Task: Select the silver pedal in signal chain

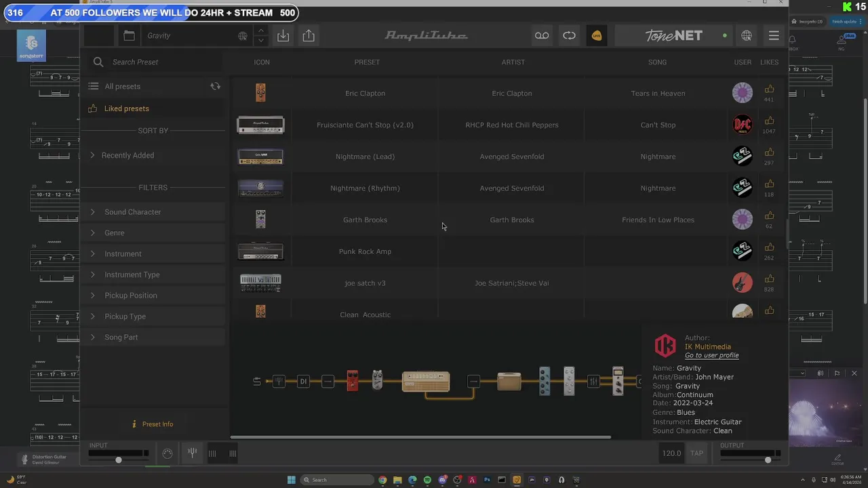Action: click(x=378, y=380)
